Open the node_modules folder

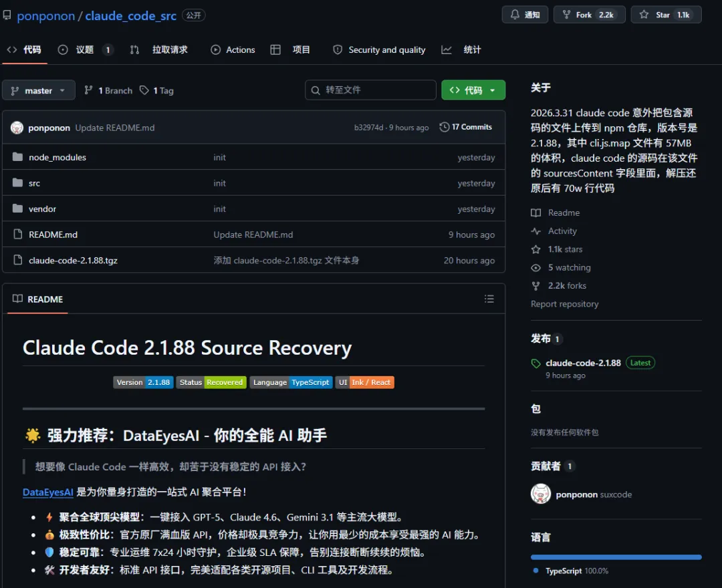point(57,157)
